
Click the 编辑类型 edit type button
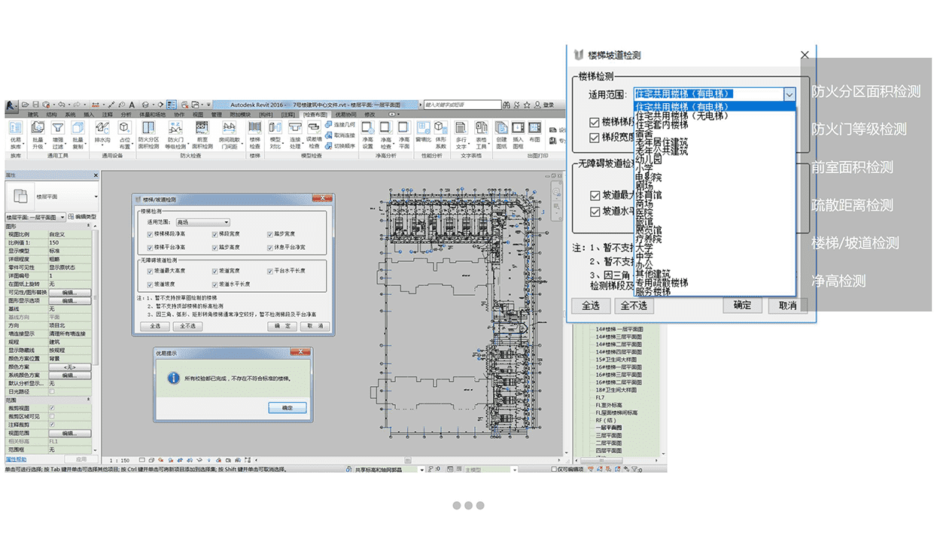83,217
